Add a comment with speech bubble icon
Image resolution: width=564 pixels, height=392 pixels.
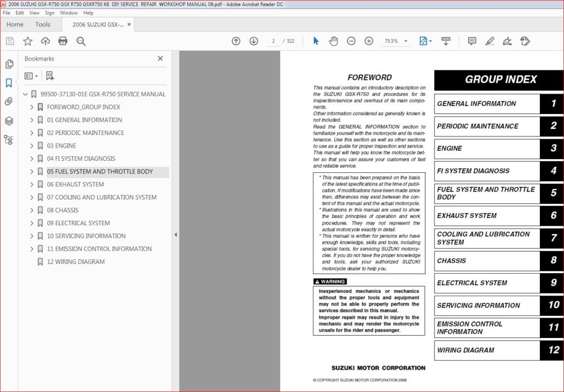tap(472, 41)
